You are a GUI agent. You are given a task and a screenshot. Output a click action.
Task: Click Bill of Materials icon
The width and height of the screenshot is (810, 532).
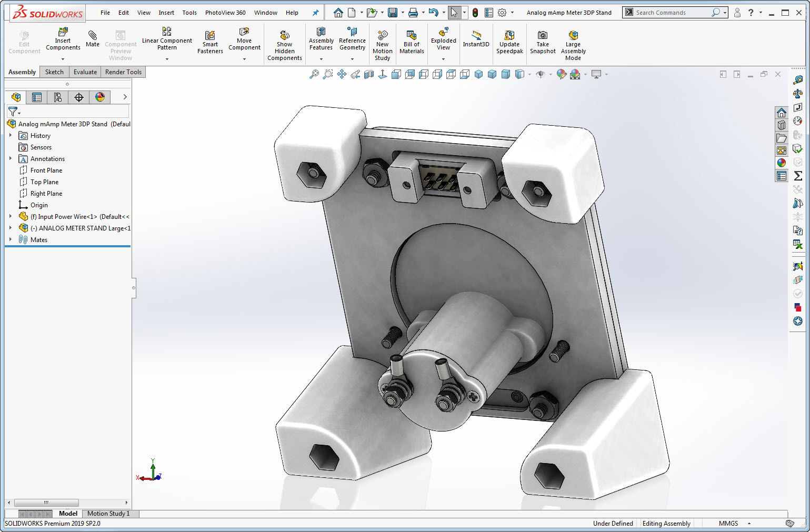(x=412, y=35)
